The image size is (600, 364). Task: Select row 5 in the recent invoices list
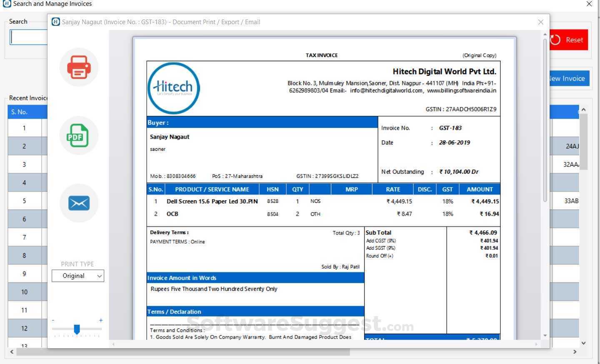(x=24, y=201)
